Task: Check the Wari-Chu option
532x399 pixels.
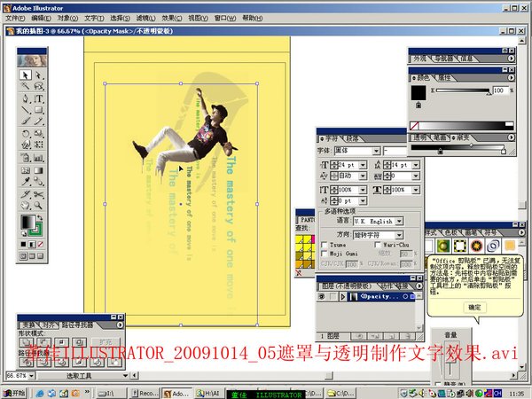Action: pyautogui.click(x=378, y=244)
